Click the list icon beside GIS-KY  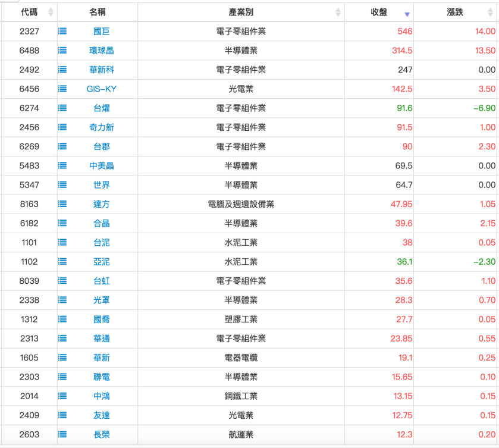(62, 89)
